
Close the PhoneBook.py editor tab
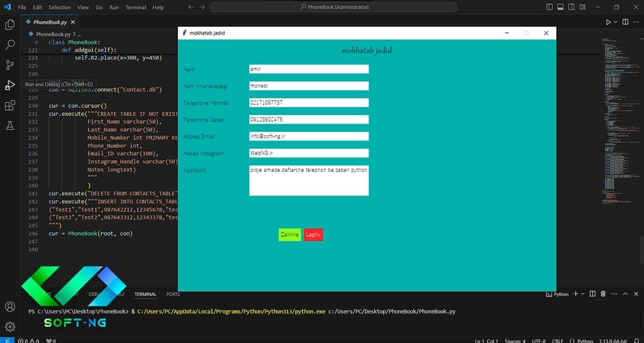73,22
